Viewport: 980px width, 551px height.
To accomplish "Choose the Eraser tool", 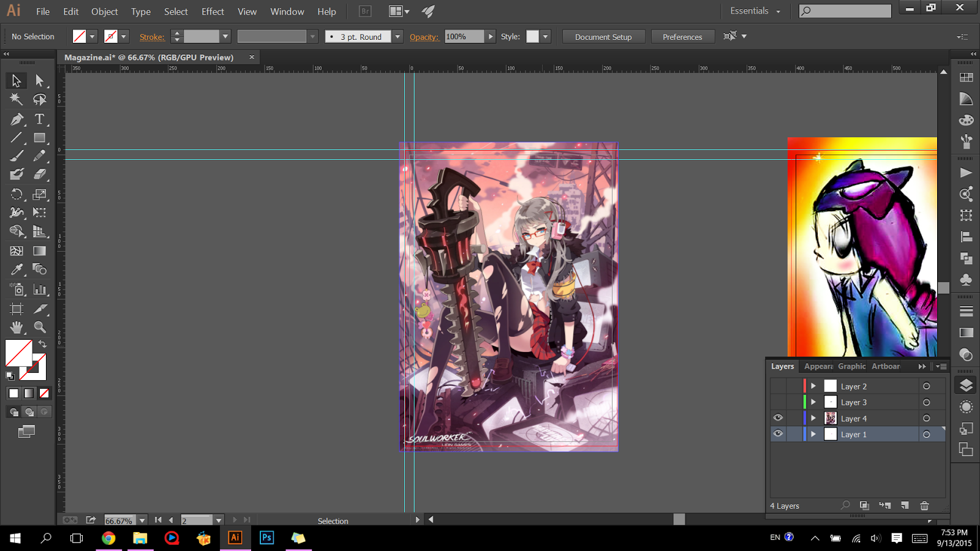I will point(40,174).
